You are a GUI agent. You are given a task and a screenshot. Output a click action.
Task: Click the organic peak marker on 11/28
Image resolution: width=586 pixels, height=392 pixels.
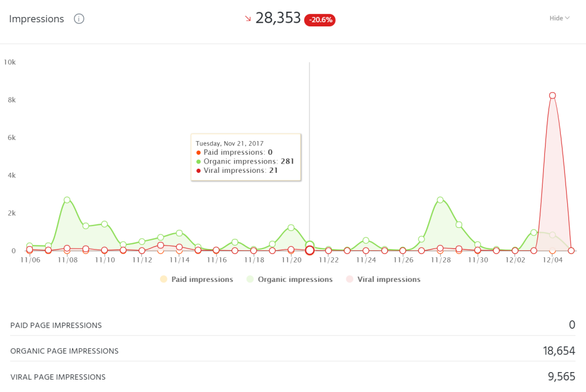440,200
